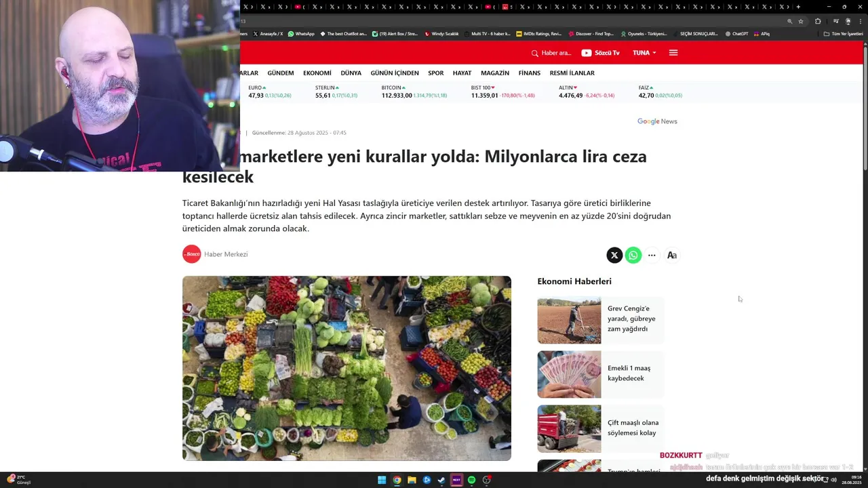Click plowed field news thumbnail
Image resolution: width=868 pixels, height=488 pixels.
coord(569,320)
